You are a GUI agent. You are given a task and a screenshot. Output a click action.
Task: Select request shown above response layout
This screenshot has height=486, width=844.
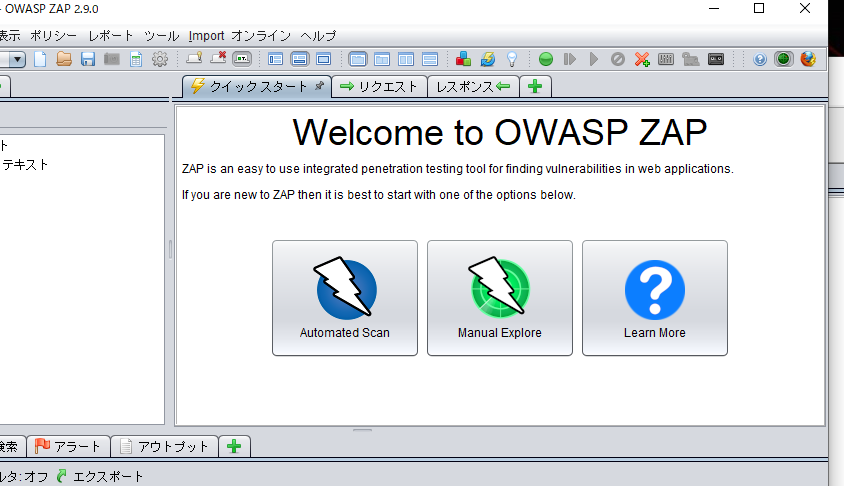click(x=382, y=59)
